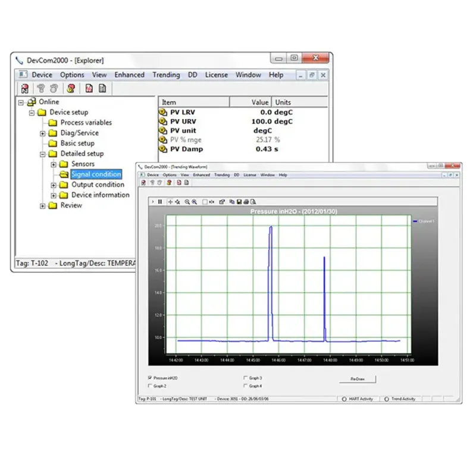The image size is (476, 476).
Task: Click the Item column header
Action: click(x=194, y=102)
